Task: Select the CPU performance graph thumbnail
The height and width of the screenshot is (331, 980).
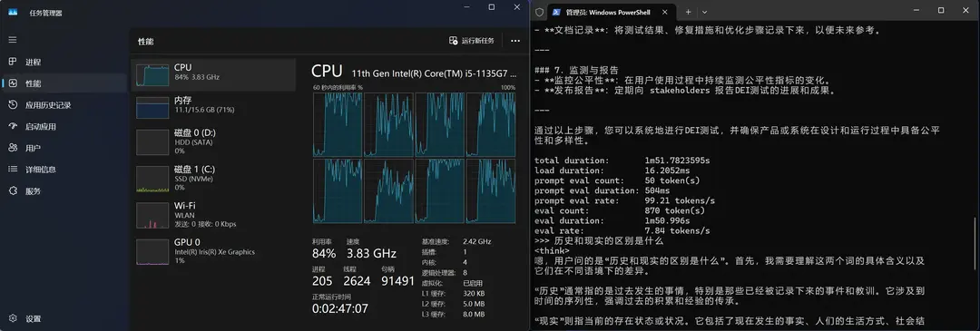Action: click(x=152, y=75)
